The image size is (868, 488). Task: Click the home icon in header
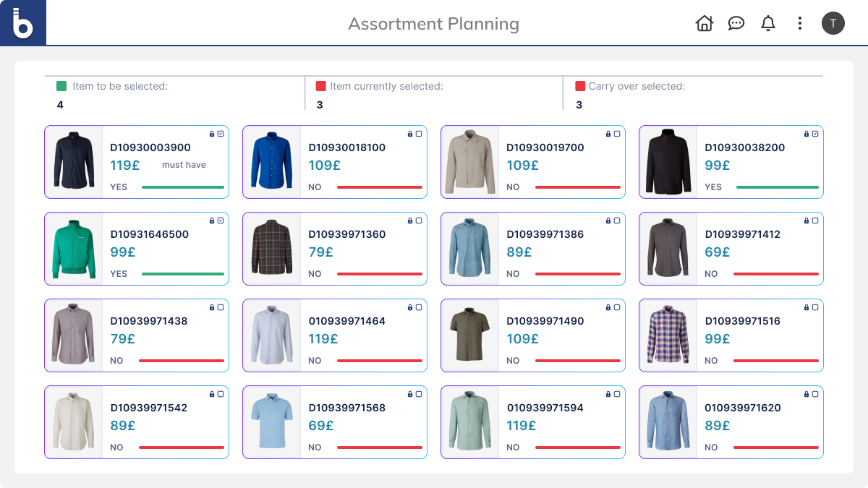[704, 23]
